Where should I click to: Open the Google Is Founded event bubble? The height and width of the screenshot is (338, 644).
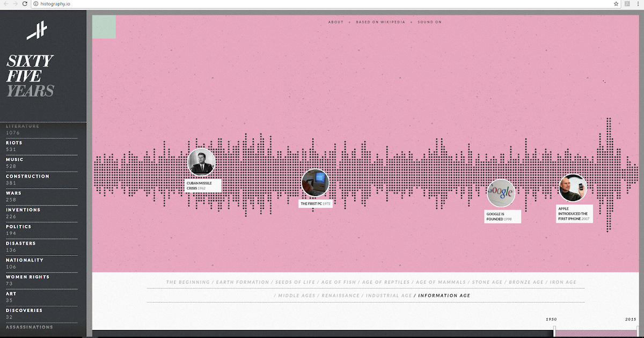[501, 193]
